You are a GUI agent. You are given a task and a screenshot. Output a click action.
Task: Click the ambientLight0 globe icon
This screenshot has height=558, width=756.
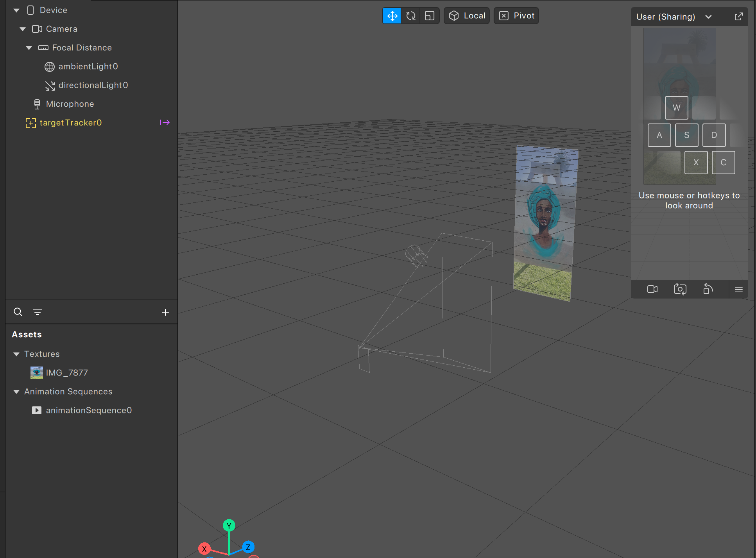(50, 67)
